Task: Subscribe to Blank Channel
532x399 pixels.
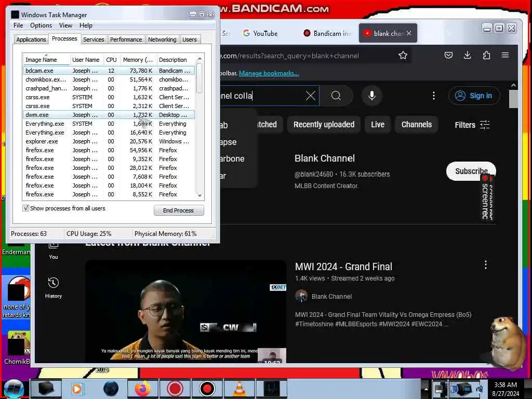Action: pyautogui.click(x=471, y=171)
